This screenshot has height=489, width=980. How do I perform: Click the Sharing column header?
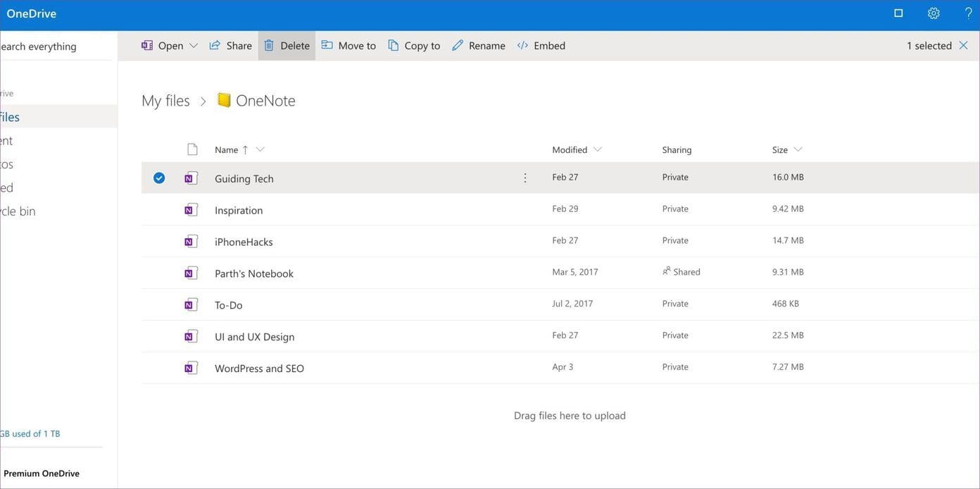677,149
